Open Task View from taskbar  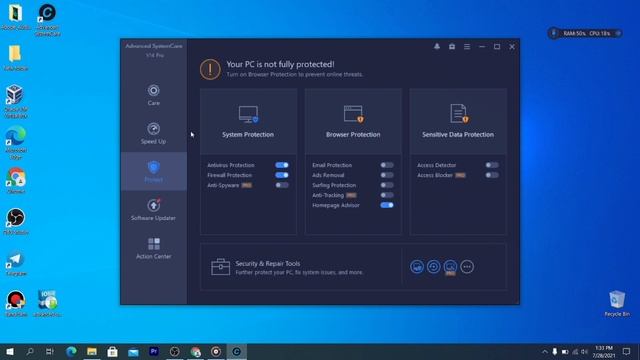click(x=50, y=351)
